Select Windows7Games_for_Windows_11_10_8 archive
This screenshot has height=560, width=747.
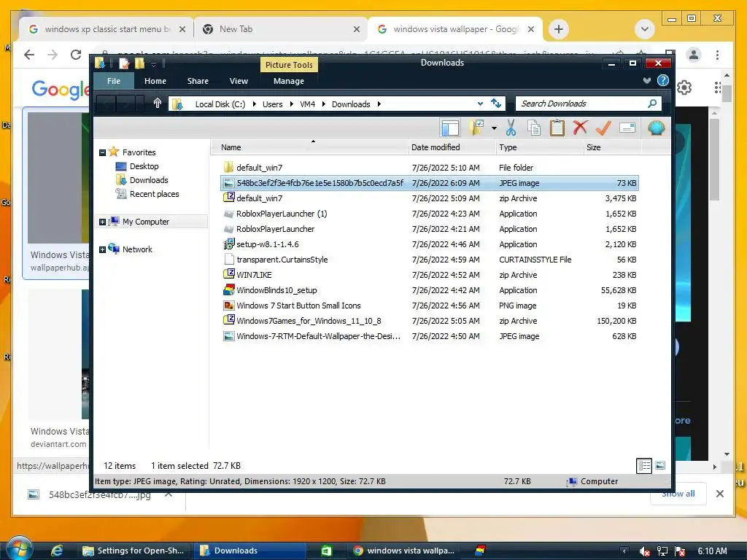[x=429, y=321]
